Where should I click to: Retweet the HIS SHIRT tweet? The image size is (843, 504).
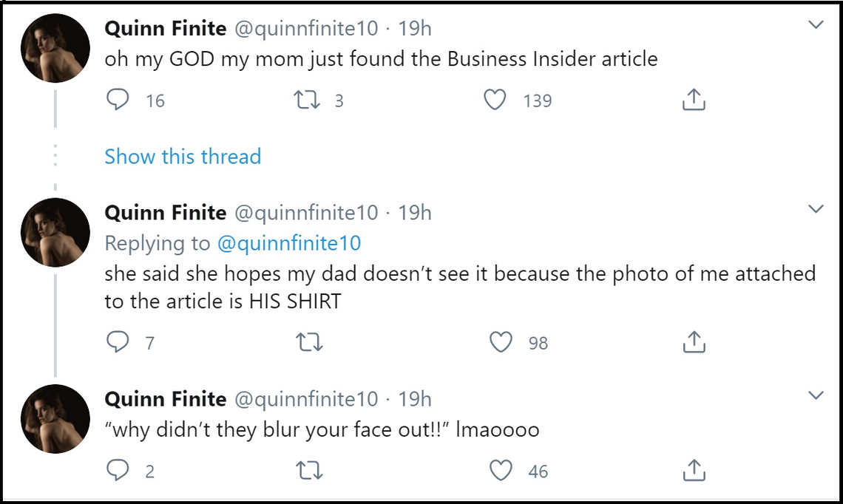click(308, 342)
